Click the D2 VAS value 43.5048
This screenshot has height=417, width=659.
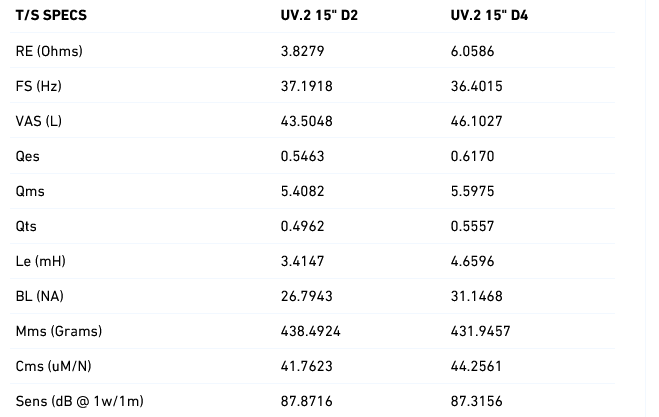306,121
